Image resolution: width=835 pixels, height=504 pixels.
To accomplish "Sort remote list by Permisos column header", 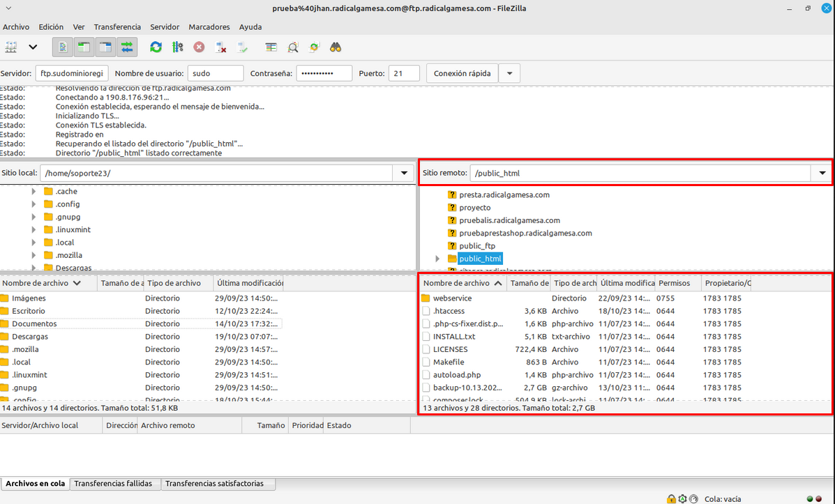I will (x=678, y=283).
